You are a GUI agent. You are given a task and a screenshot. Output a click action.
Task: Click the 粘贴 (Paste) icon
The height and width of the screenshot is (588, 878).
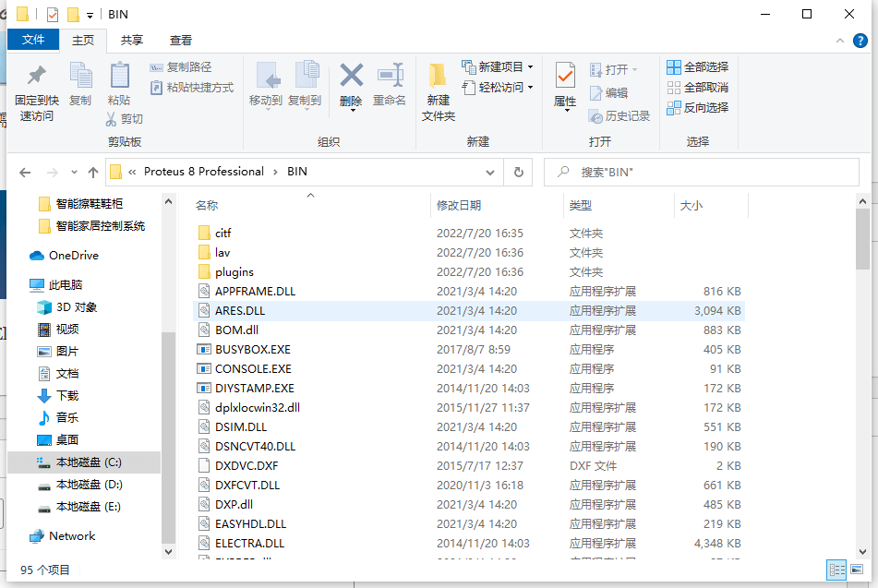coord(118,88)
